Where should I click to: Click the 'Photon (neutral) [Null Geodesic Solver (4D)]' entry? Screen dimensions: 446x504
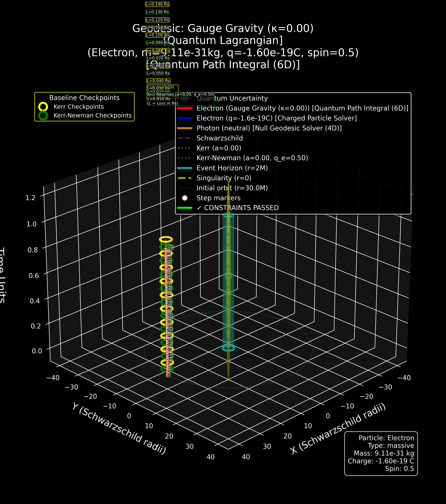[x=269, y=128]
